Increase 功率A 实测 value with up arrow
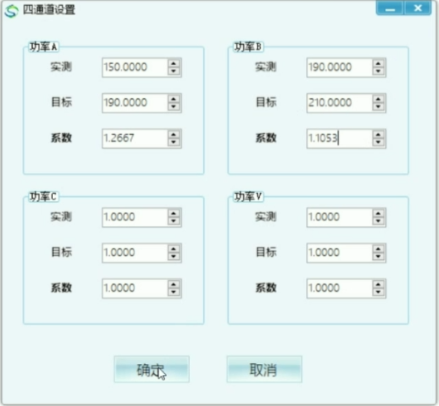439x406 pixels. click(x=174, y=63)
